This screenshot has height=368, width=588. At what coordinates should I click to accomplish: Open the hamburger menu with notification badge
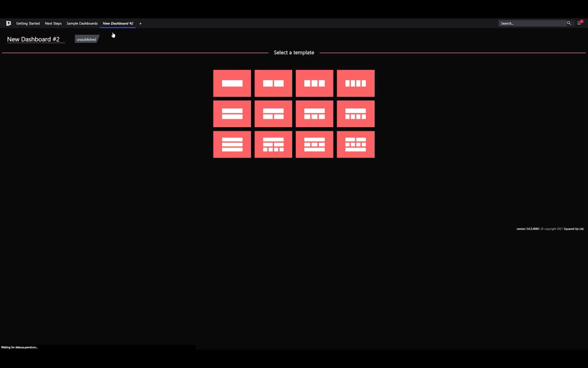coord(580,23)
